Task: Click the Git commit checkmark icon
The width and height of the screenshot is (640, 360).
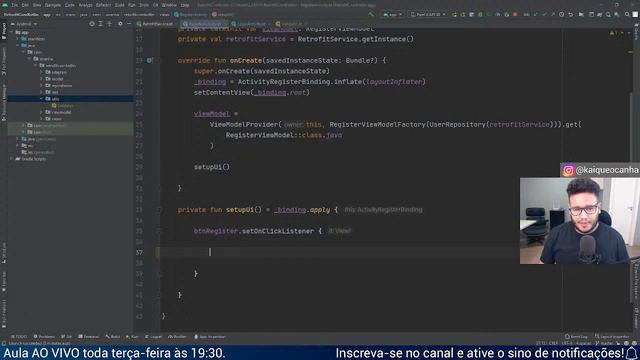Action: click(x=544, y=14)
